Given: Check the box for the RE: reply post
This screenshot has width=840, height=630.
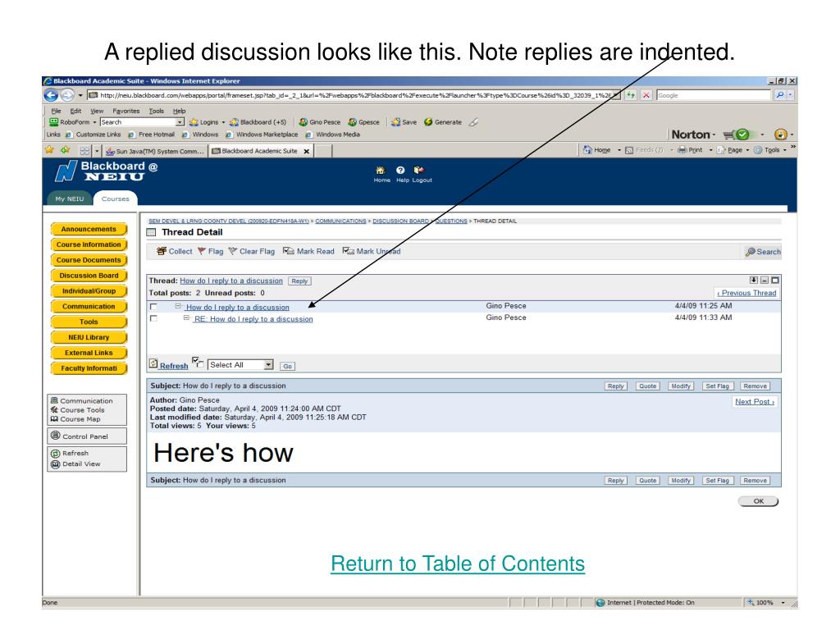Looking at the screenshot, I should (153, 318).
